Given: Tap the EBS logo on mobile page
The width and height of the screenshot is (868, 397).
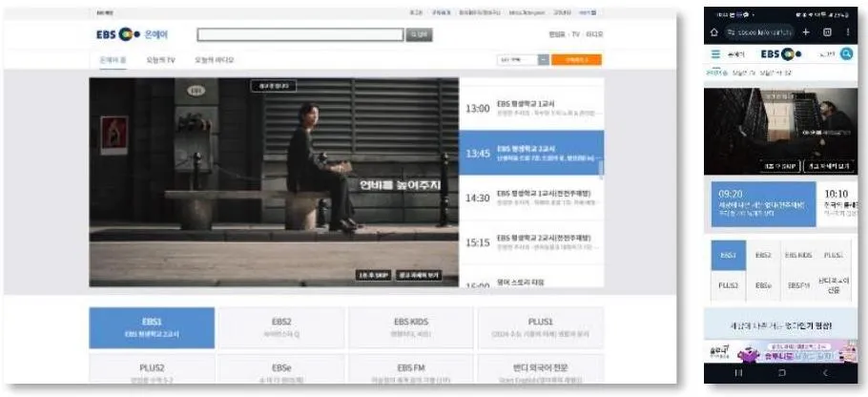Looking at the screenshot, I should point(781,53).
